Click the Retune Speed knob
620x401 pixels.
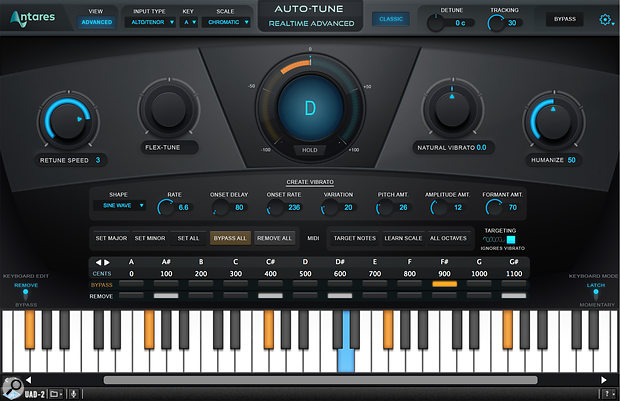68,121
